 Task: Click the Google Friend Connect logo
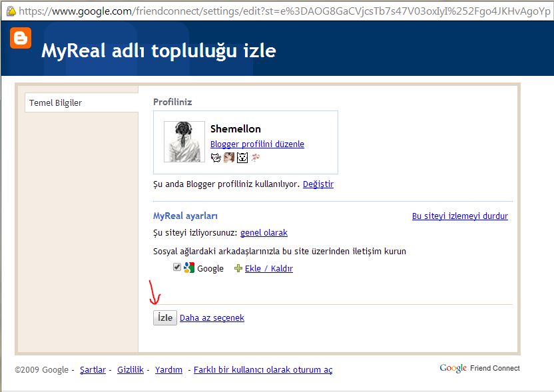pos(480,368)
